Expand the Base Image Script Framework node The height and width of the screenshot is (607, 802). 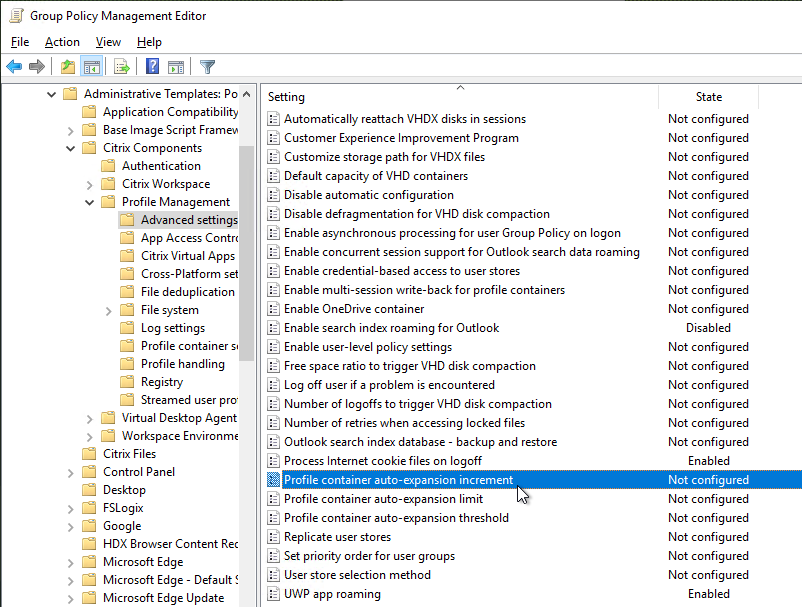(x=71, y=130)
